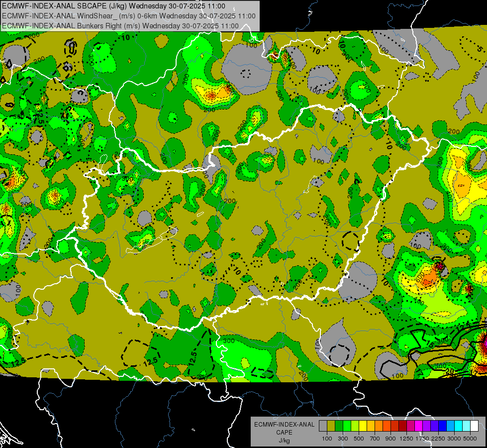Screen dimensions: 487x448
Task: Click the J/kg unit label in legend
Action: point(284,441)
